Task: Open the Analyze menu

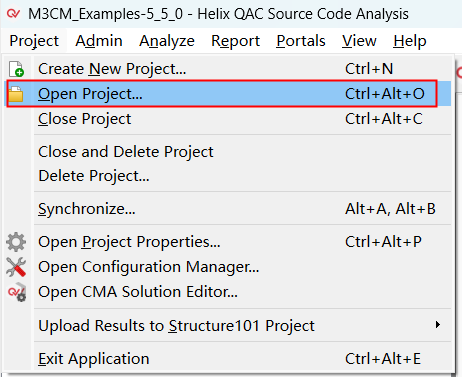Action: pyautogui.click(x=167, y=41)
